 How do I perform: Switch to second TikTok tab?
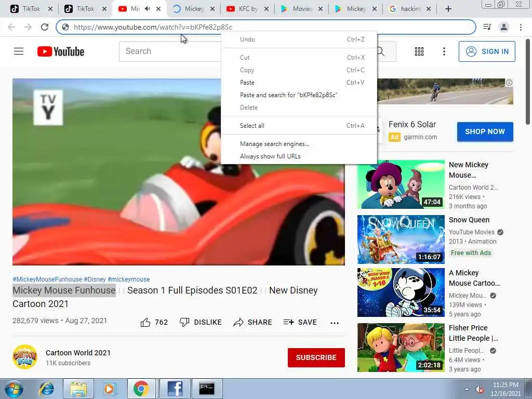pos(85,9)
